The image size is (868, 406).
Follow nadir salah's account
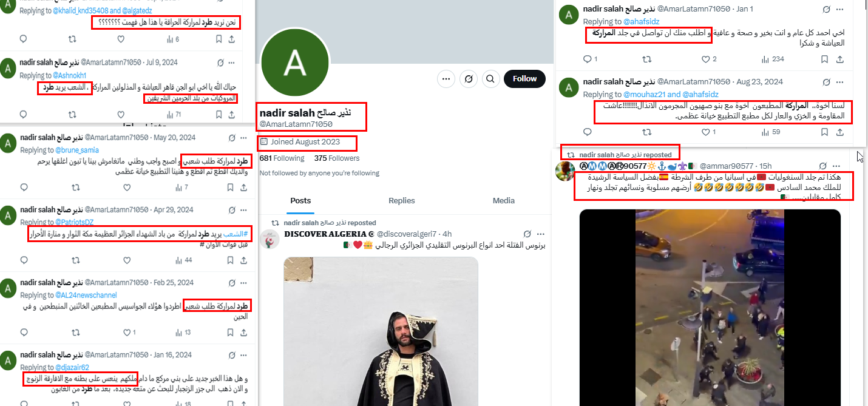tap(524, 79)
